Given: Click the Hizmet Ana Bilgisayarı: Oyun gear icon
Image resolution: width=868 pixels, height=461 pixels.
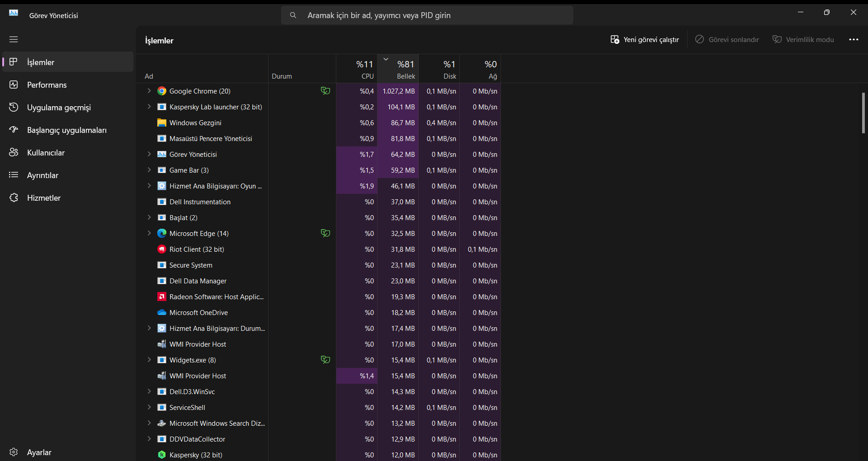Looking at the screenshot, I should (162, 186).
